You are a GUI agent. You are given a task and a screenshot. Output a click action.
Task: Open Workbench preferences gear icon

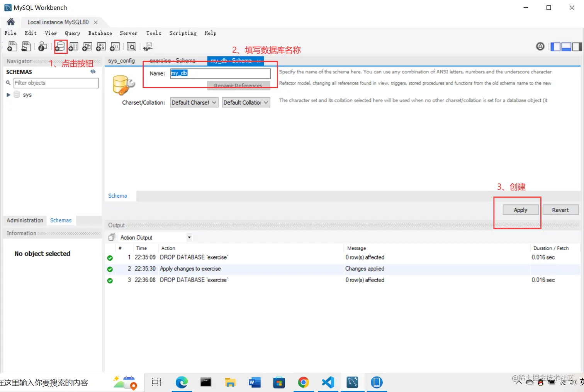[x=540, y=46]
